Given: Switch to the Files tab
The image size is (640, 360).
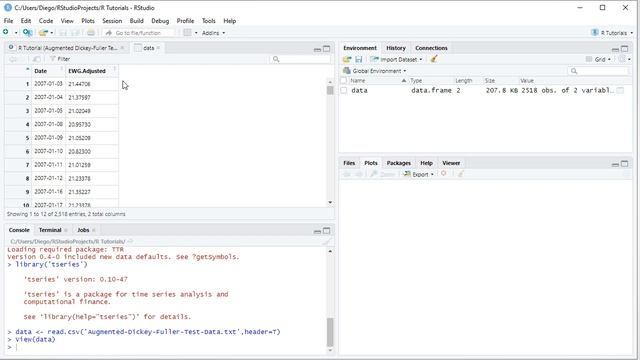Looking at the screenshot, I should coord(349,163).
